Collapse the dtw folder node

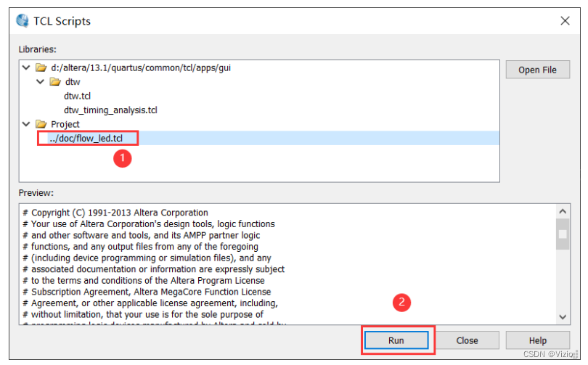(40, 82)
